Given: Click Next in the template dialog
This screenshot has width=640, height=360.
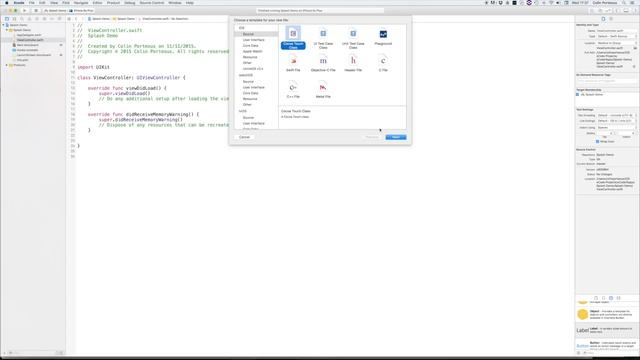Looking at the screenshot, I should point(396,137).
